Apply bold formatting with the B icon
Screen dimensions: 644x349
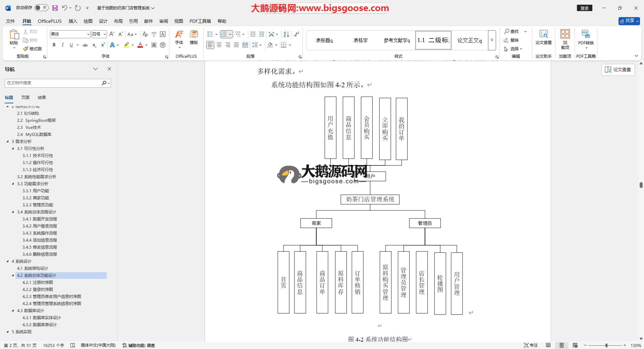coord(54,45)
